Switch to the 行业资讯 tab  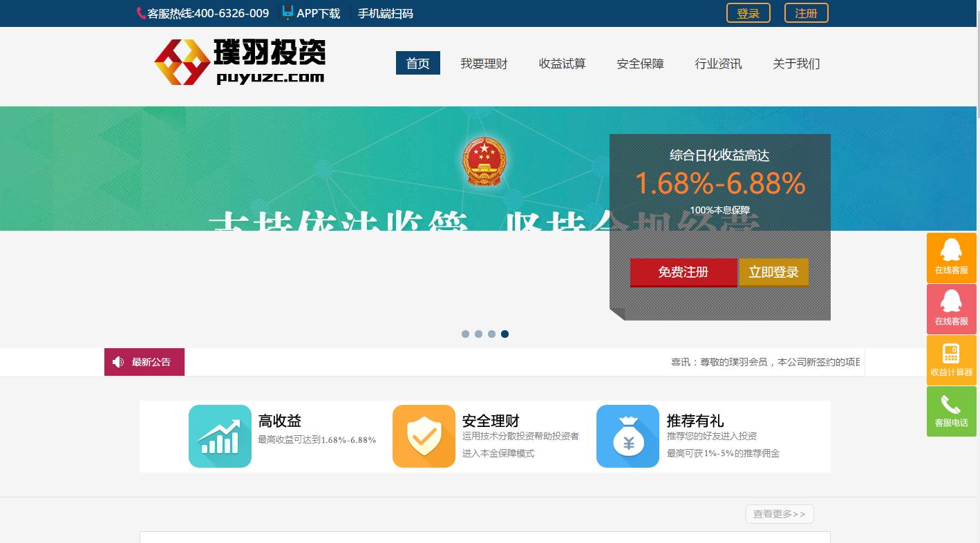click(x=718, y=64)
